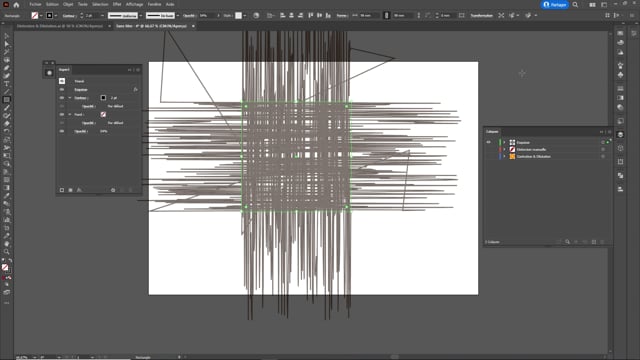This screenshot has width=640, height=360.
Task: Click the Transformation link in control bar
Action: point(481,16)
